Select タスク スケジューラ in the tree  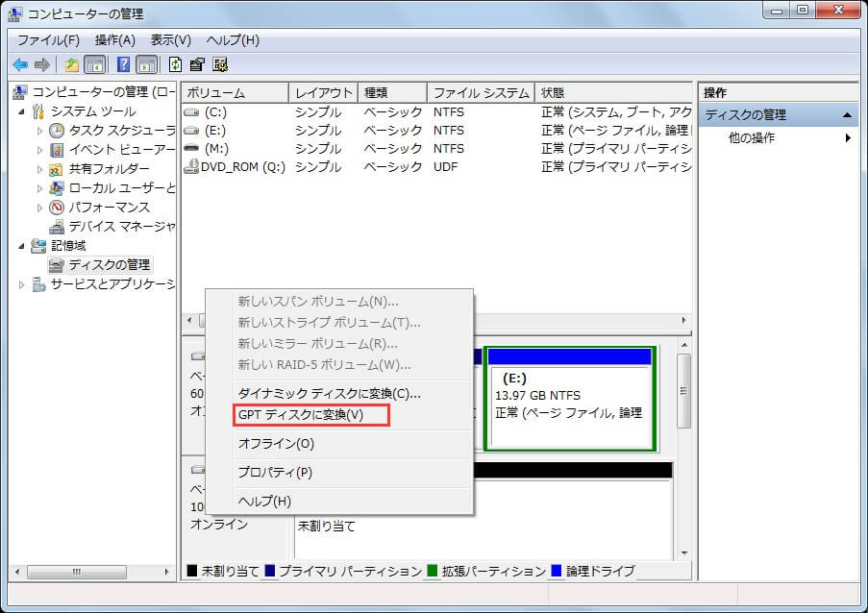120,130
